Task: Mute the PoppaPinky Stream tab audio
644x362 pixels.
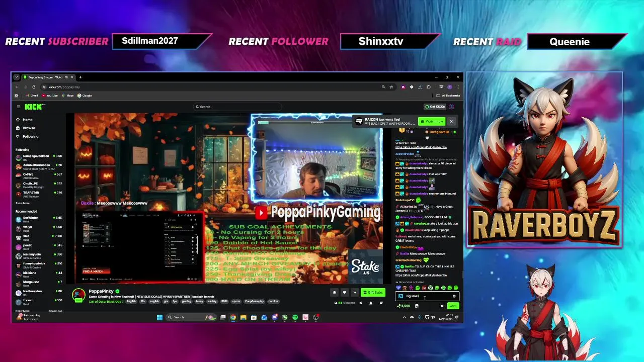Action: click(66, 77)
